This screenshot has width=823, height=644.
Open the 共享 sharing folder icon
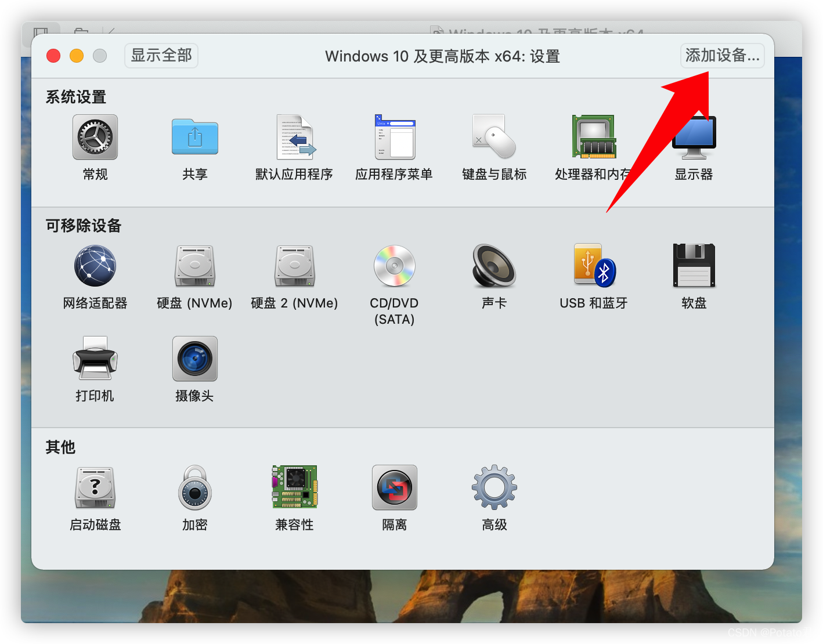195,138
